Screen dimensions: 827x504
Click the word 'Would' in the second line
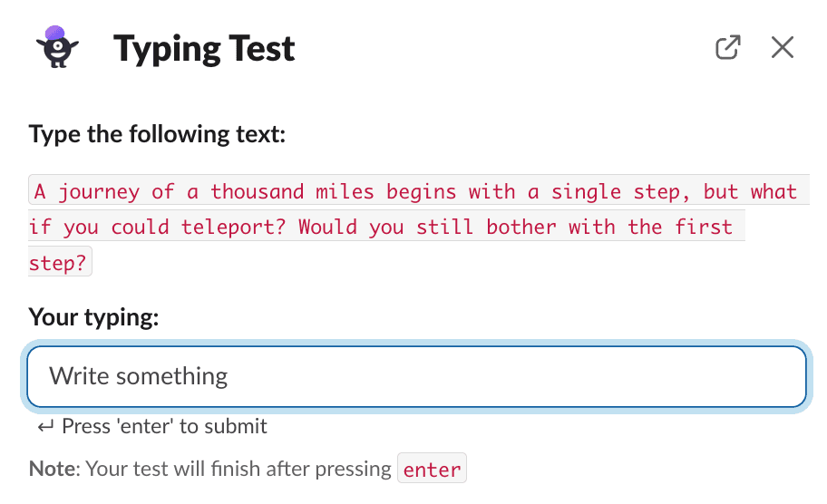[x=327, y=228]
